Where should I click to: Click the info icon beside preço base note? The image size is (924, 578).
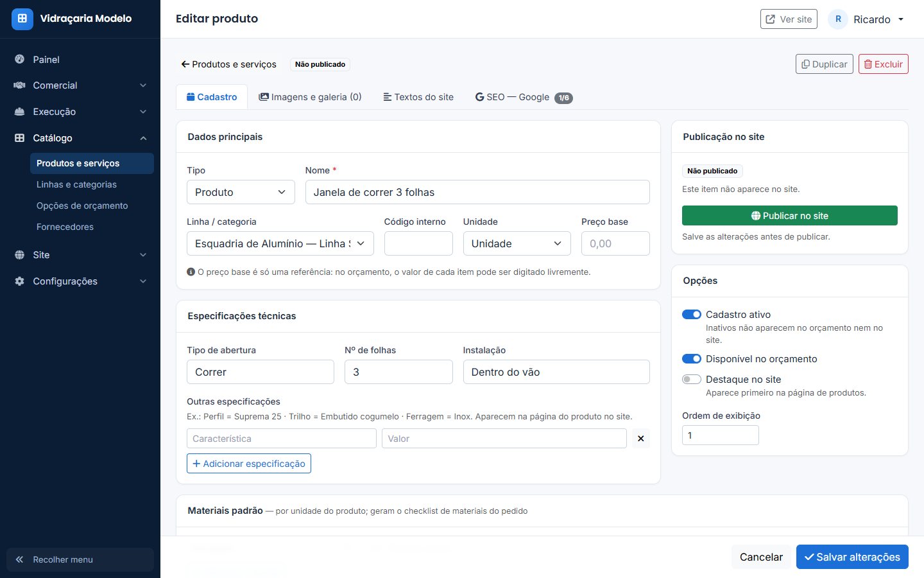click(x=191, y=272)
